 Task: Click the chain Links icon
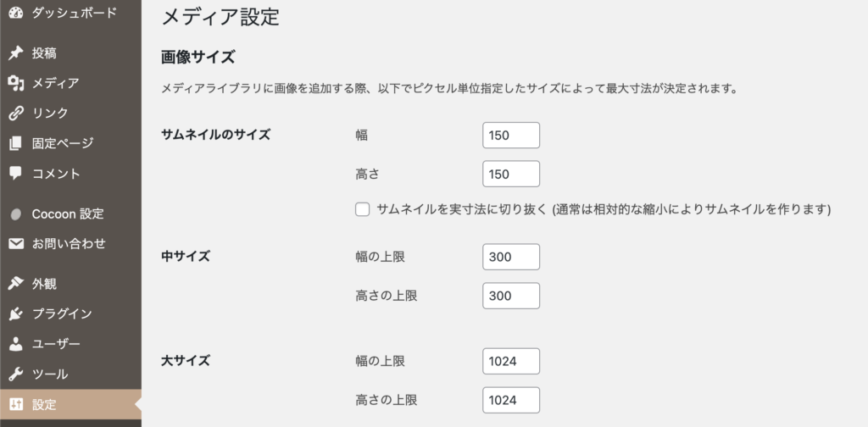pyautogui.click(x=15, y=114)
